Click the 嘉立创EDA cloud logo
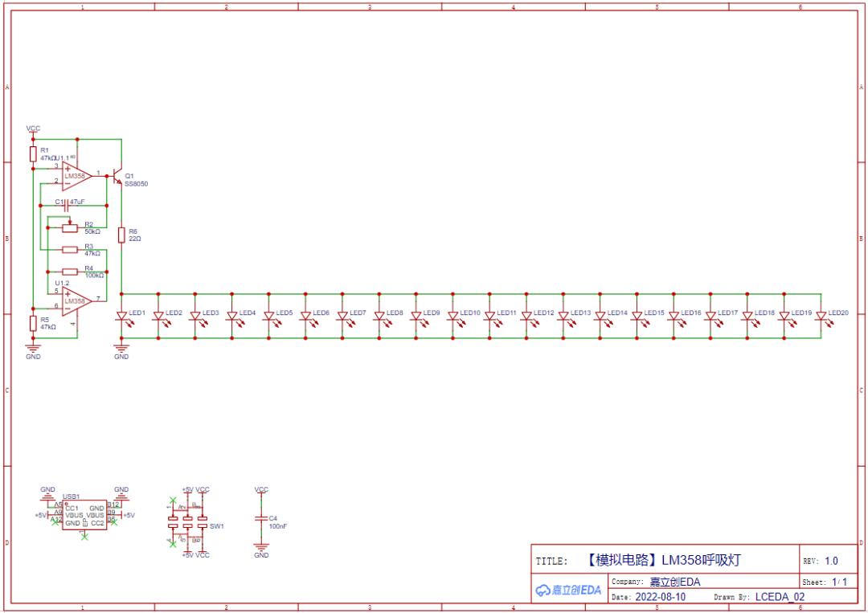 (568, 591)
